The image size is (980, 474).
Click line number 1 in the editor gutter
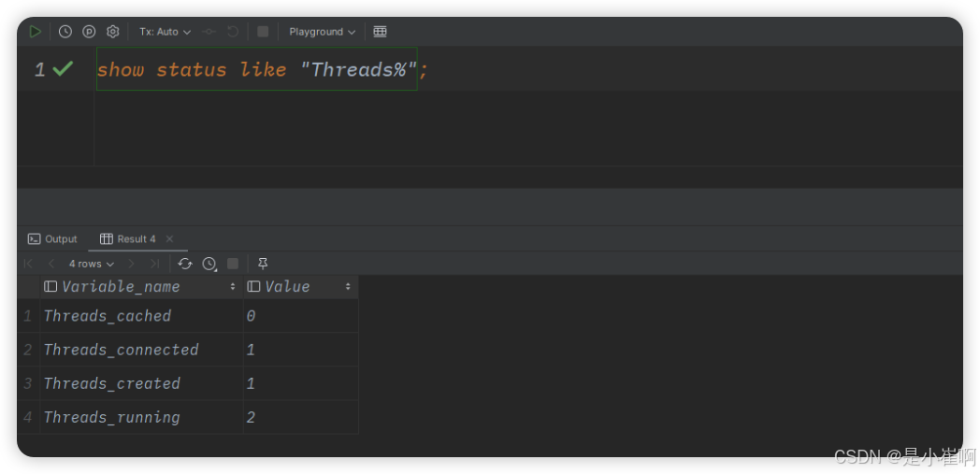coord(40,70)
